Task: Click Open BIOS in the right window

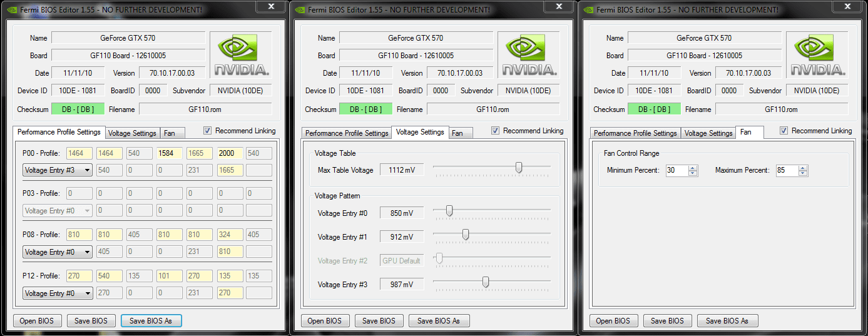Action: tap(613, 321)
